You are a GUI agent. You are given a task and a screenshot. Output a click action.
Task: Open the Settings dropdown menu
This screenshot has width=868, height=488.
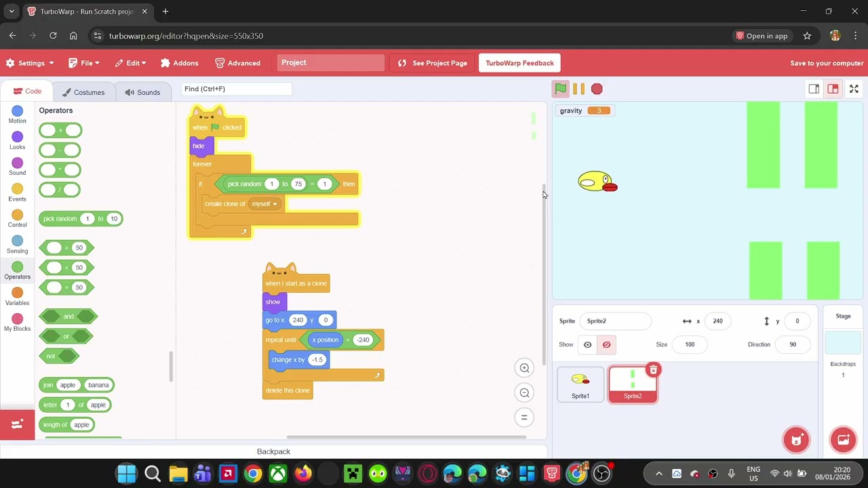pos(29,63)
